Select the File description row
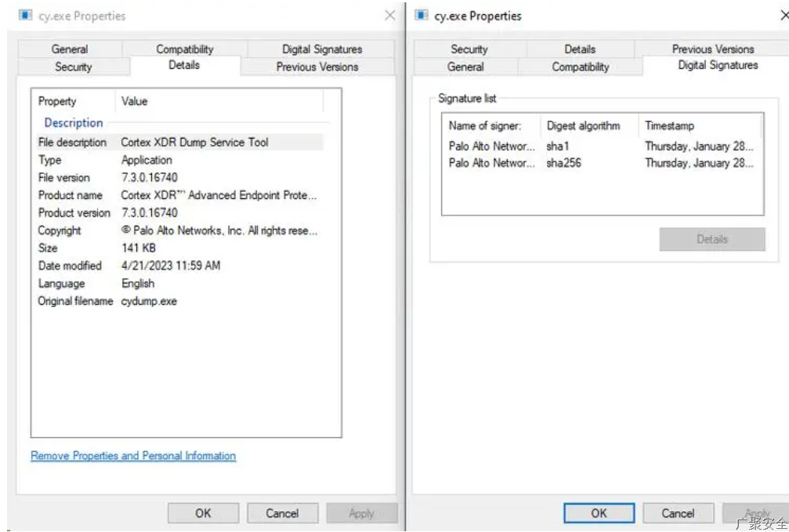Viewport: 789px width, 532px height. [x=179, y=143]
